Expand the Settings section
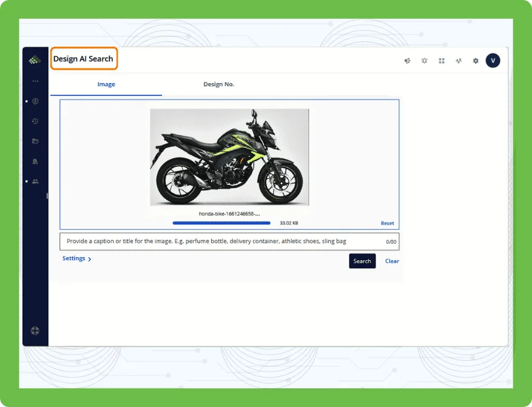This screenshot has width=532, height=407. click(x=76, y=258)
